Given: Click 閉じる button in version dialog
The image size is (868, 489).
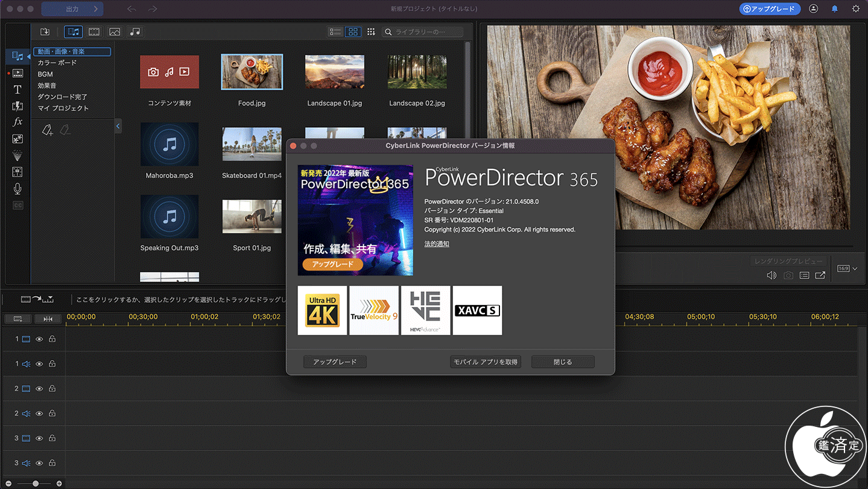Looking at the screenshot, I should [563, 362].
